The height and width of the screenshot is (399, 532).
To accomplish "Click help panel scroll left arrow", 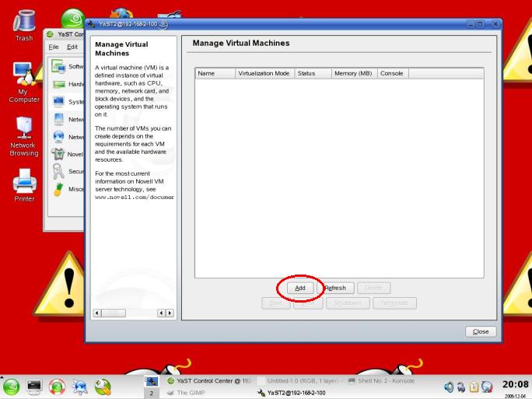I will point(97,313).
